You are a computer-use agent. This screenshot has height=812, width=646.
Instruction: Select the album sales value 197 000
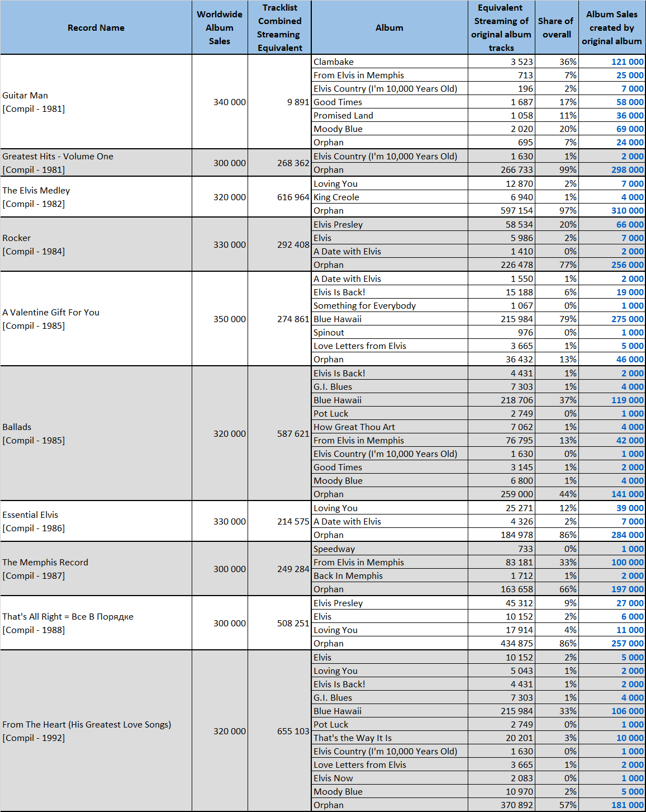(x=612, y=589)
